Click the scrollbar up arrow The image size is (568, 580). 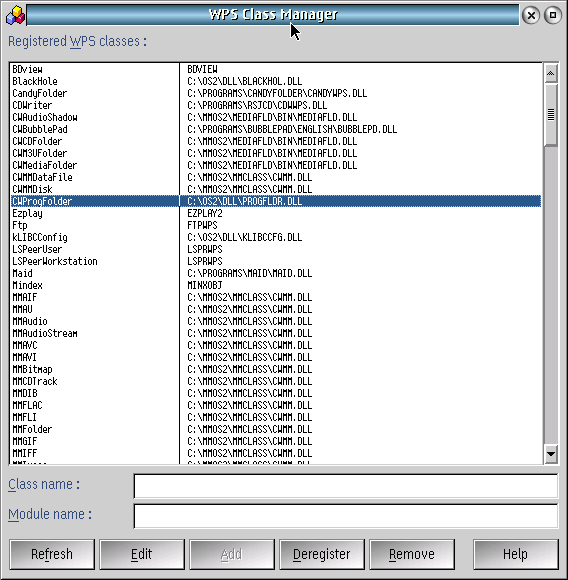(x=550, y=74)
